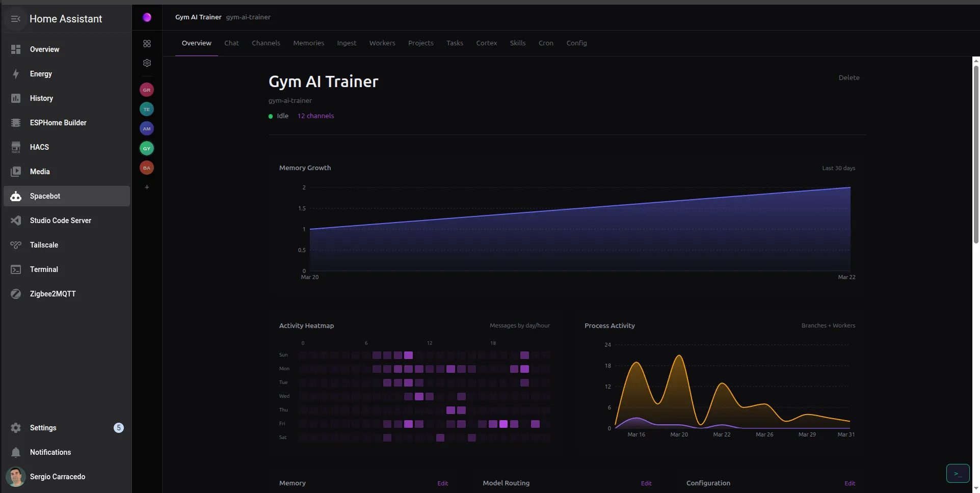The width and height of the screenshot is (980, 493).
Task: Add a new agent with plus icon
Action: pyautogui.click(x=147, y=187)
